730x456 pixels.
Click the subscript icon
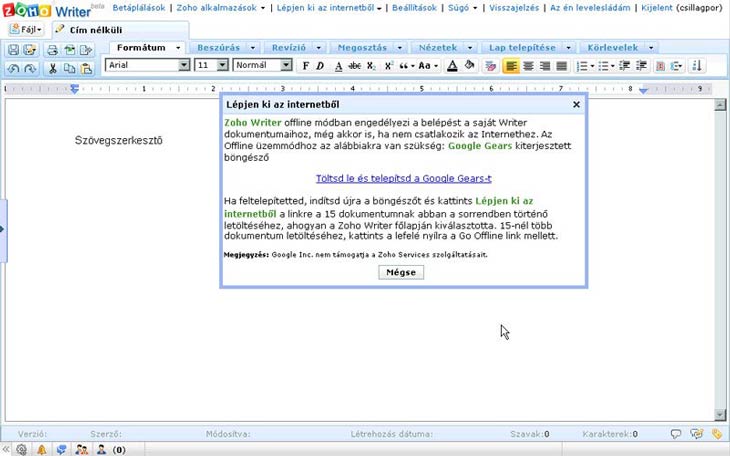[x=371, y=66]
